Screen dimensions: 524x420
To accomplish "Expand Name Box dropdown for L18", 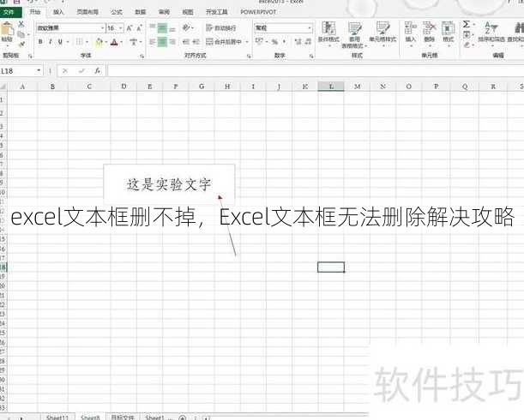I will (x=39, y=70).
